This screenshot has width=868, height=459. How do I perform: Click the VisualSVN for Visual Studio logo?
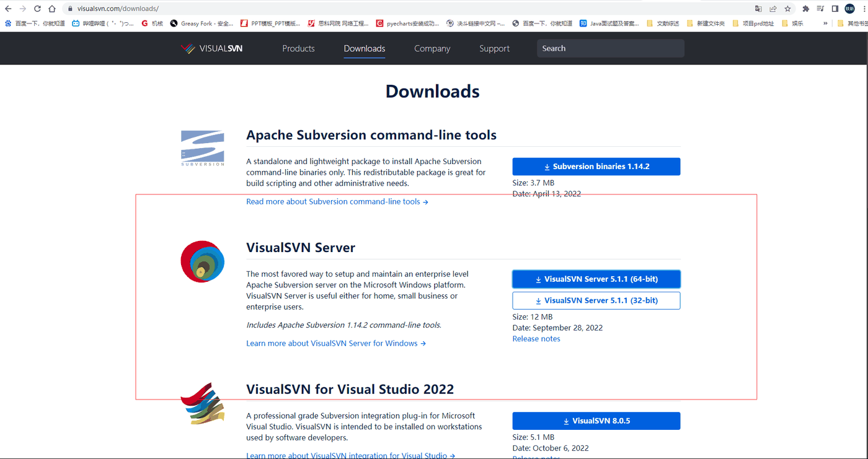click(x=203, y=403)
